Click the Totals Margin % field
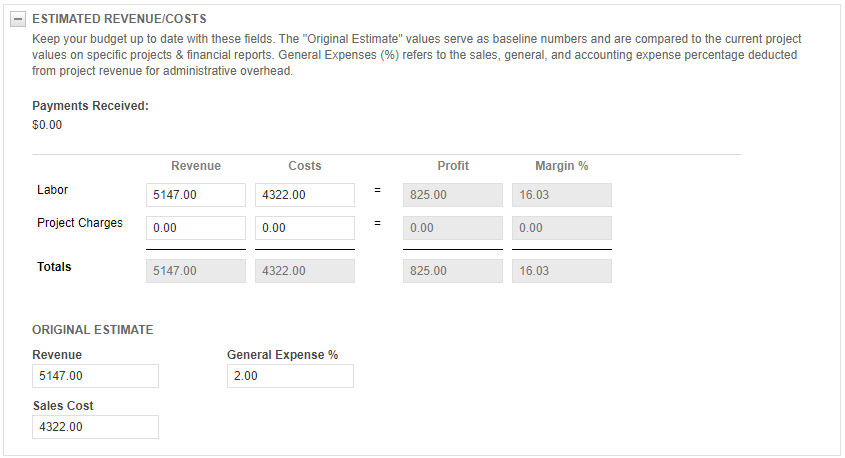The image size is (845, 458). tap(561, 270)
